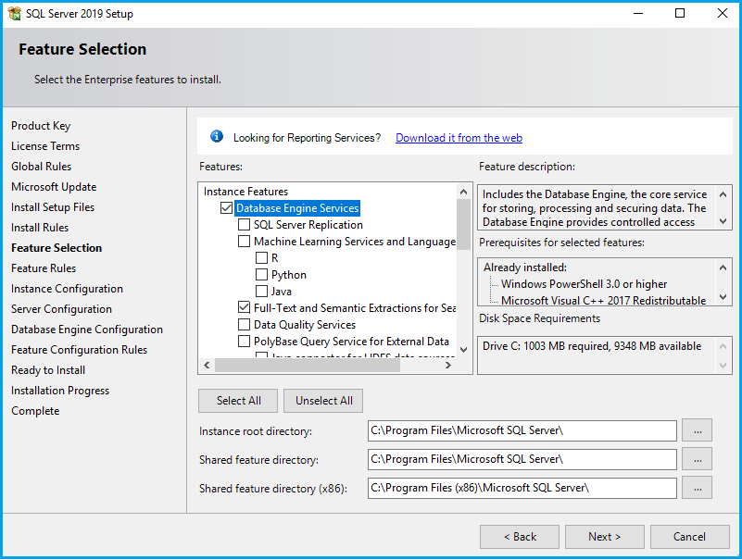Browse for the instance root directory
The height and width of the screenshot is (560, 742).
pos(697,430)
